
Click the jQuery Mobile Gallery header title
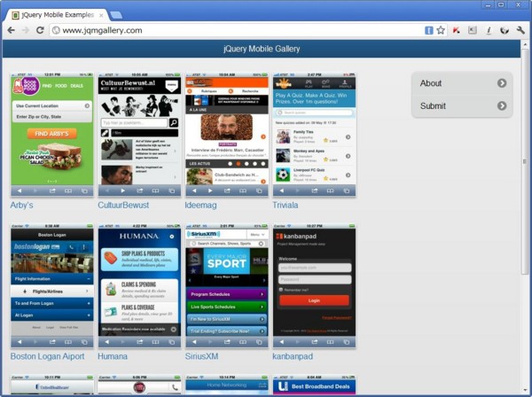coord(262,49)
